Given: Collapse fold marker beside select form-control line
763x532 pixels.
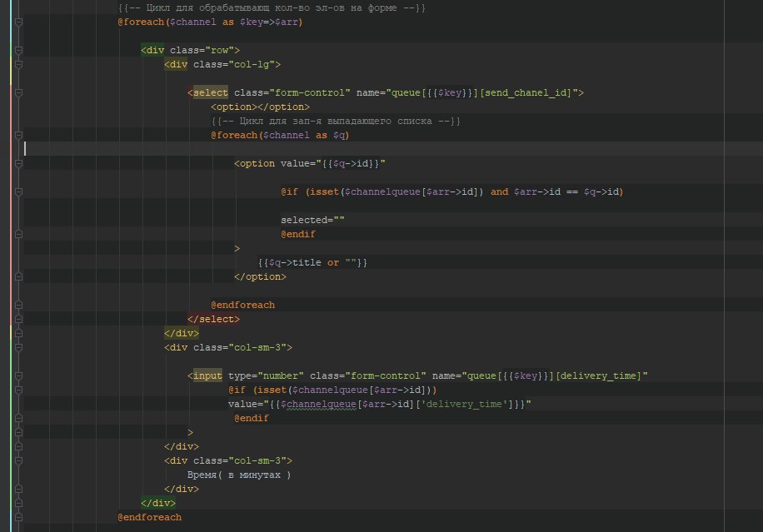Looking at the screenshot, I should click(18, 92).
